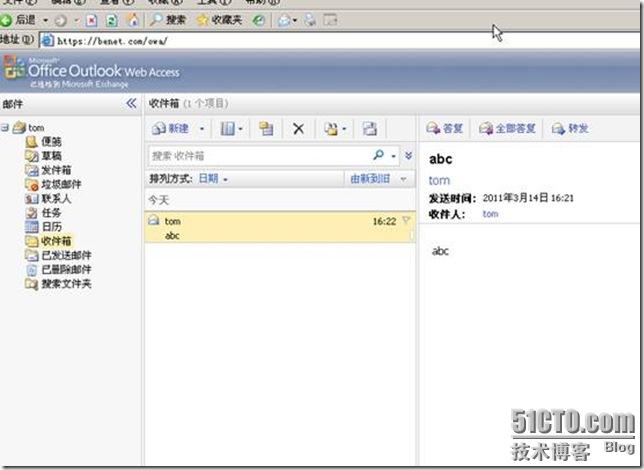This screenshot has width=644, height=470.
Task: Open the 垃圾邮件 junk folder
Action: click(53, 184)
